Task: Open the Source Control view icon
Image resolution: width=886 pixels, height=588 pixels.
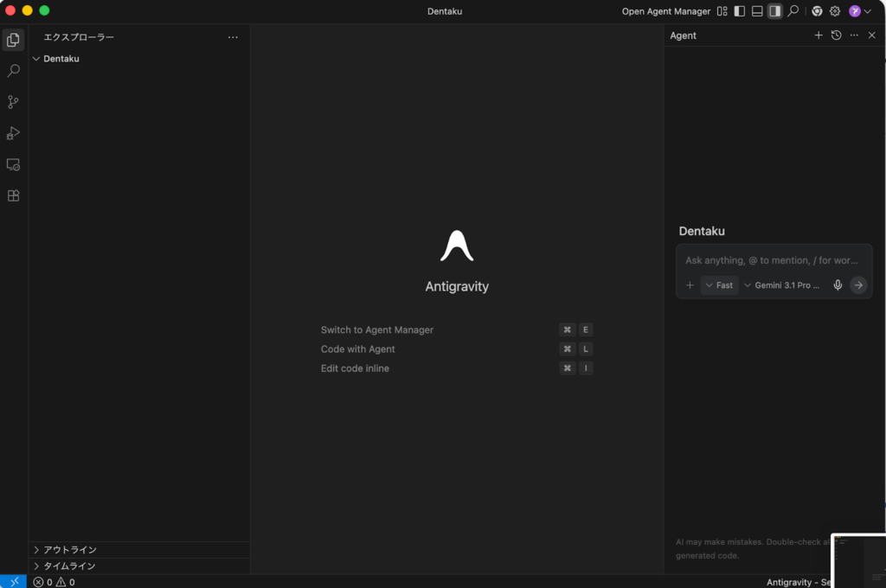Action: point(13,102)
